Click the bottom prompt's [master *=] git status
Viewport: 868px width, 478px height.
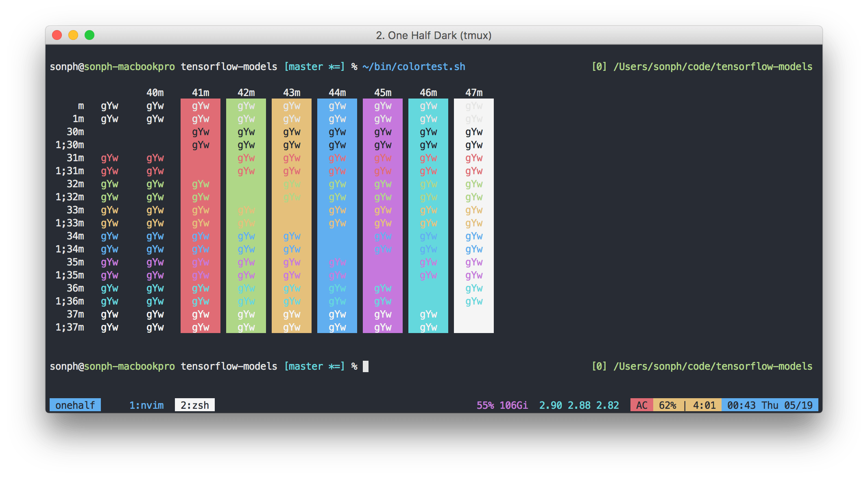[x=314, y=366]
